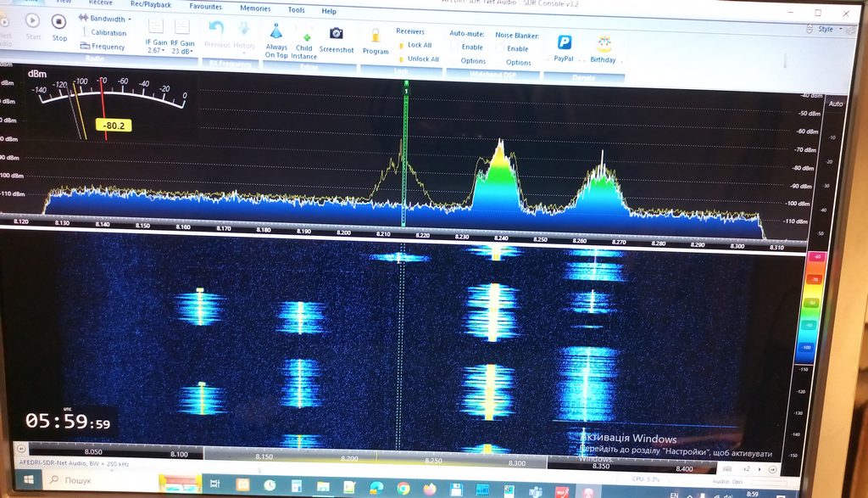Open Noise Blanker Options

[518, 62]
